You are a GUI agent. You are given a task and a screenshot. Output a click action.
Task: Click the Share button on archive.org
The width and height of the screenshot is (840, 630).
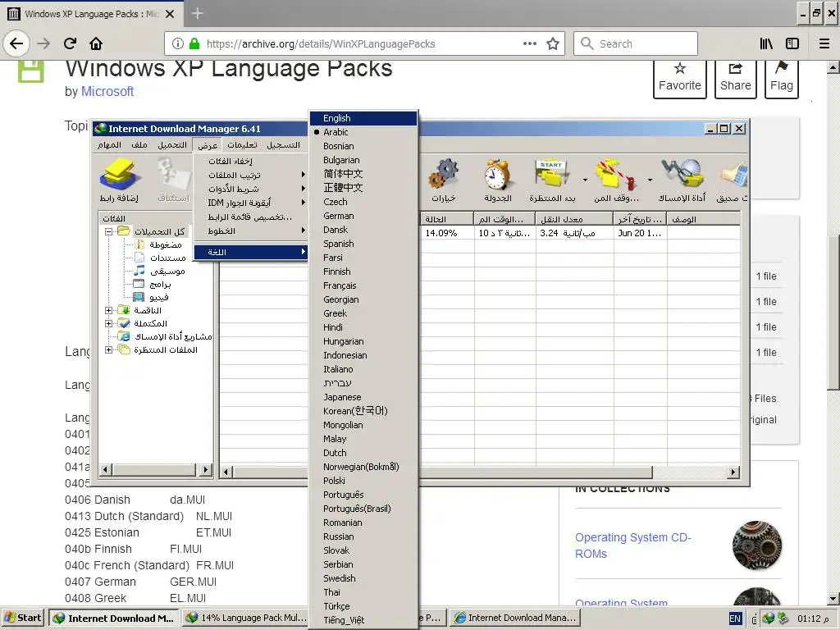pos(736,78)
